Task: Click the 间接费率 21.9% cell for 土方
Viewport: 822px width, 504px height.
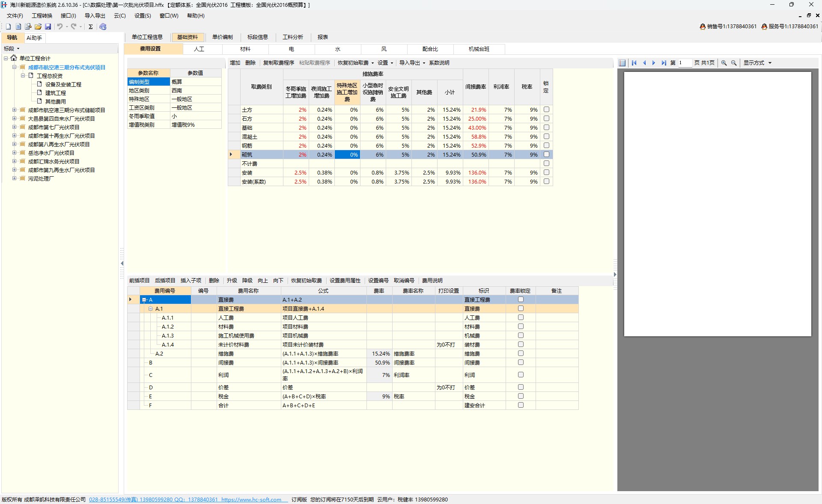Action: click(476, 110)
